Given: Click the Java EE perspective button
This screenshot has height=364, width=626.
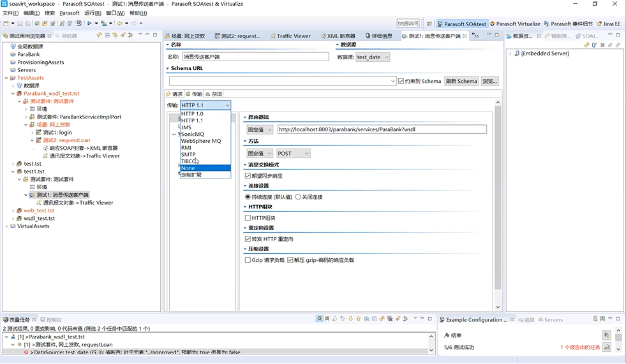Looking at the screenshot, I should pos(608,24).
